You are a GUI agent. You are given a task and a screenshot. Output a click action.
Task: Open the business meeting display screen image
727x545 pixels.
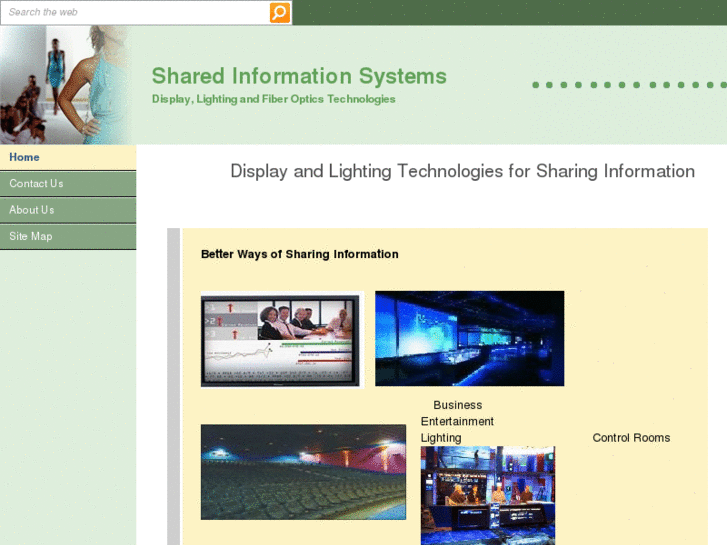[x=282, y=340]
